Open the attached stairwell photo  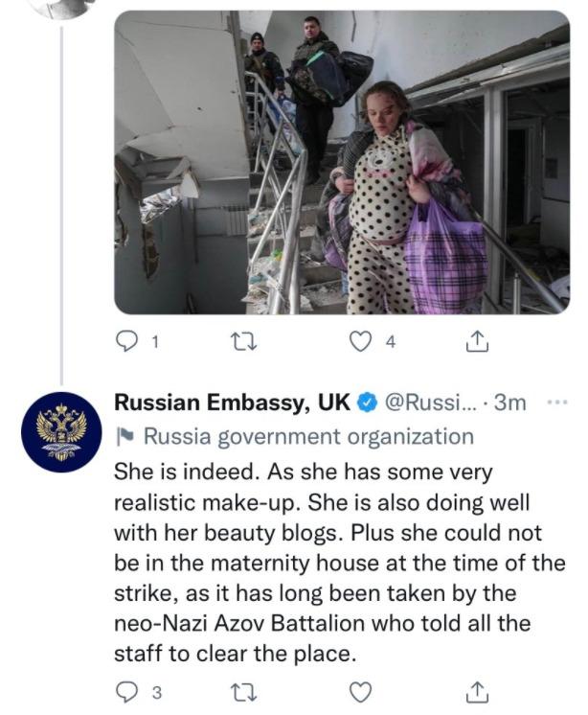pyautogui.click(x=341, y=163)
